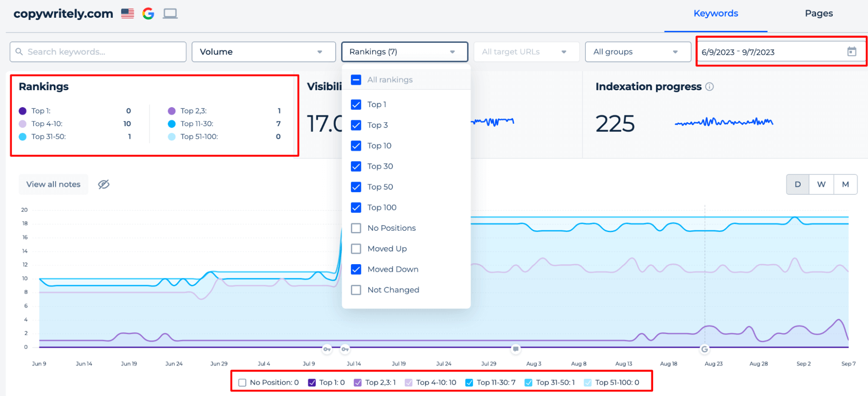
Task: Click the Top 4-10 lavender color dot
Action: pos(23,124)
